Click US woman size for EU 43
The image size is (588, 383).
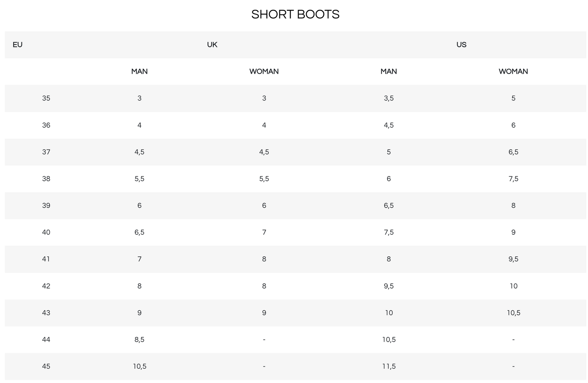(x=513, y=313)
